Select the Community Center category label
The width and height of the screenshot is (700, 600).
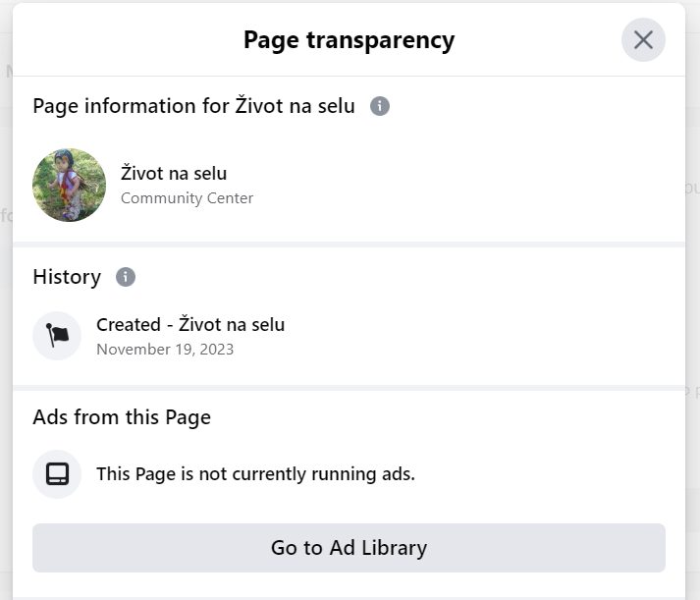(x=187, y=198)
